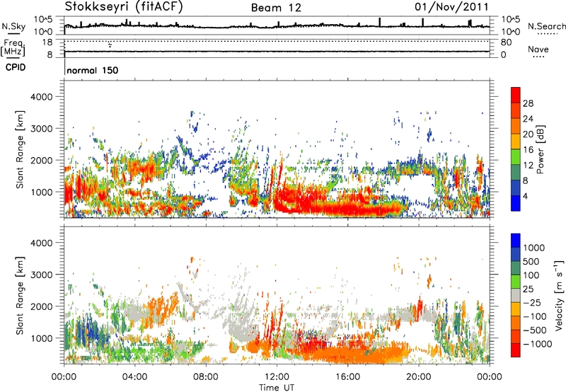Click the Nave legend label

[x=538, y=50]
